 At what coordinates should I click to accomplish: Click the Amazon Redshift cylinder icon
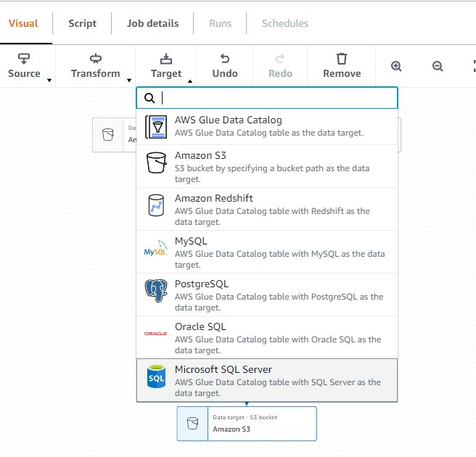pos(156,205)
